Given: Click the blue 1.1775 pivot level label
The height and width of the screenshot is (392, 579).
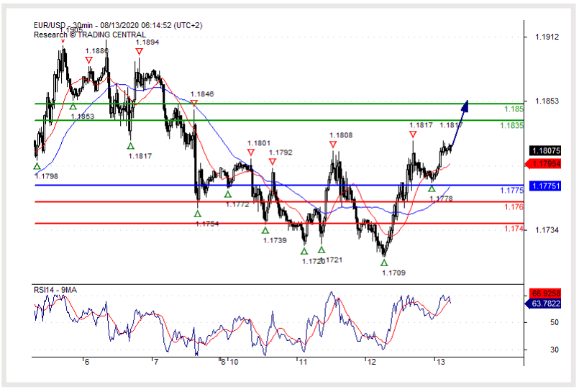Looking at the screenshot, I should tap(512, 191).
